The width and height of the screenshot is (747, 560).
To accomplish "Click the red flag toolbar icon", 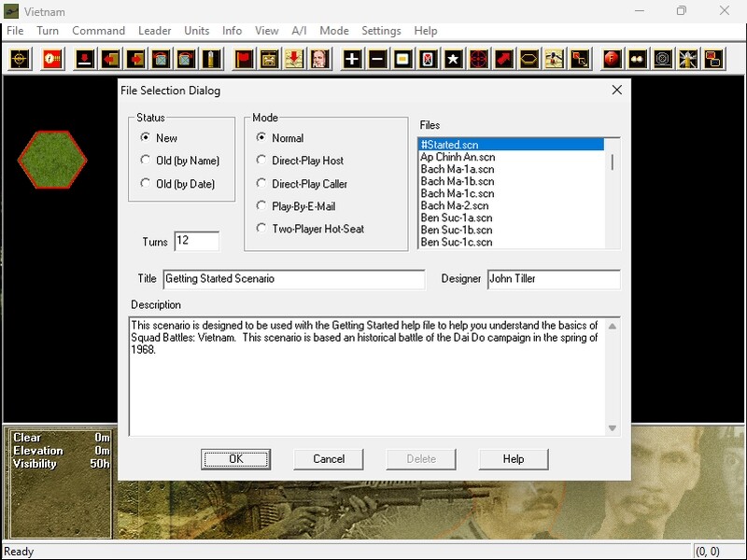I will pos(245,59).
